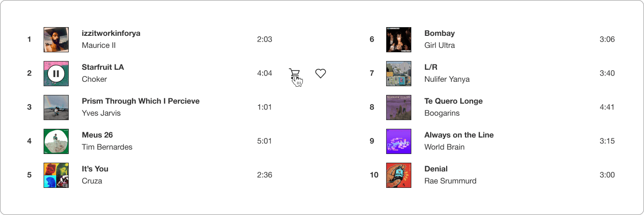
Task: Click the Te Quero Longe duration 4:41
Action: pos(607,107)
